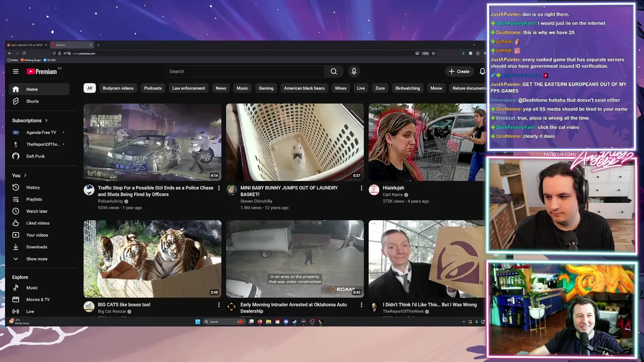Select Mixes filter chip
Screen dimensions: 644x362
point(341,88)
